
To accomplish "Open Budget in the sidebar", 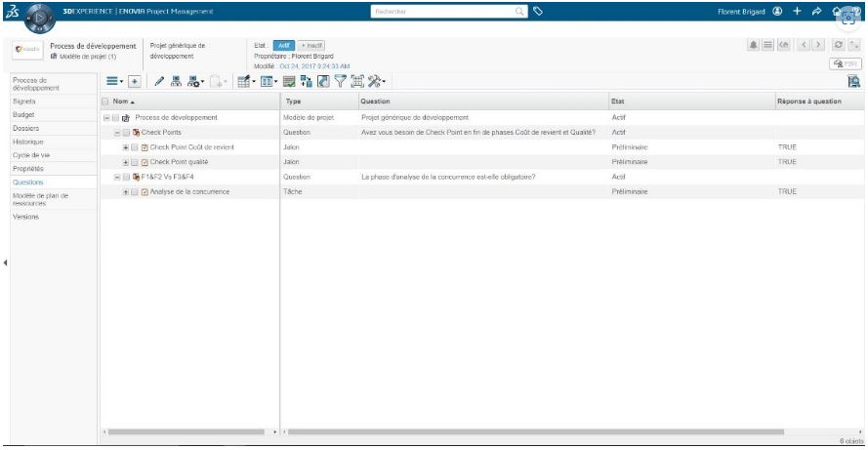I will (23, 114).
